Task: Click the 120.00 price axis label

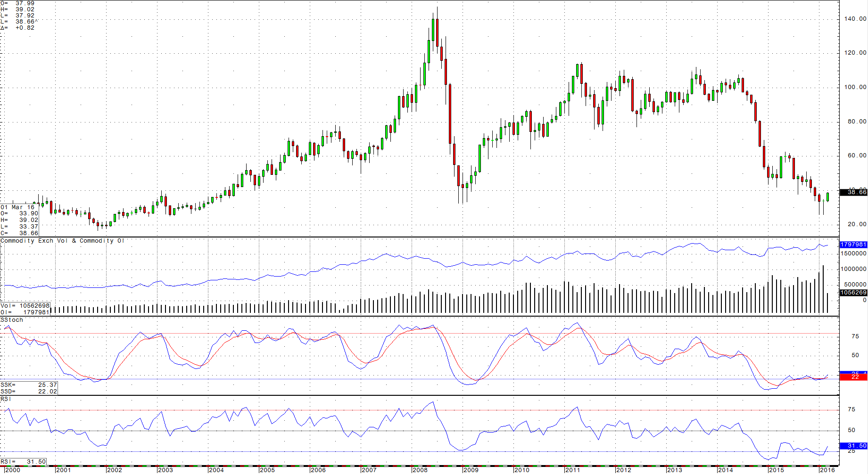Action: 855,53
